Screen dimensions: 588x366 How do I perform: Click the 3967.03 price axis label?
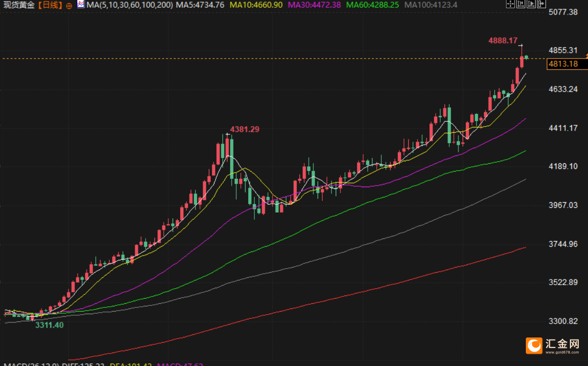pyautogui.click(x=563, y=205)
